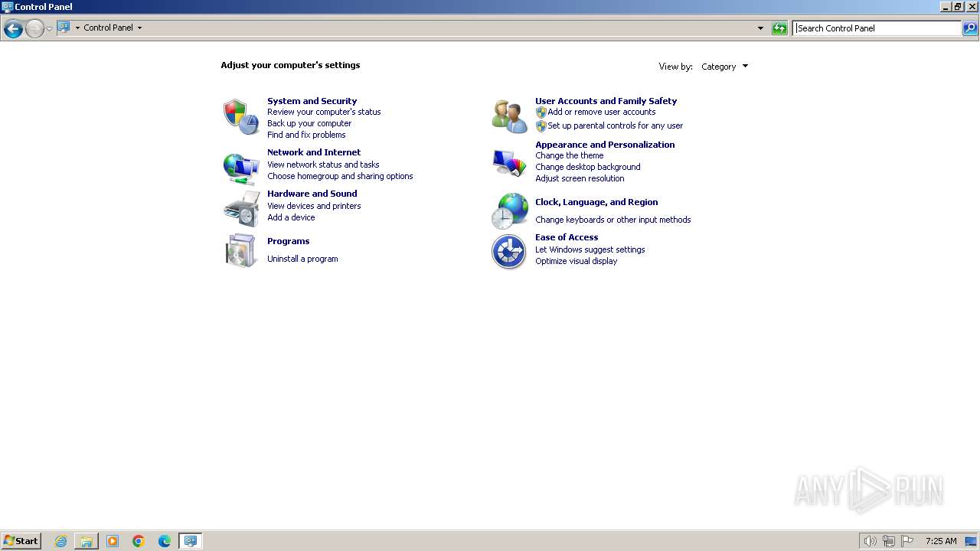
Task: Click Uninstall a program
Action: click(x=302, y=259)
